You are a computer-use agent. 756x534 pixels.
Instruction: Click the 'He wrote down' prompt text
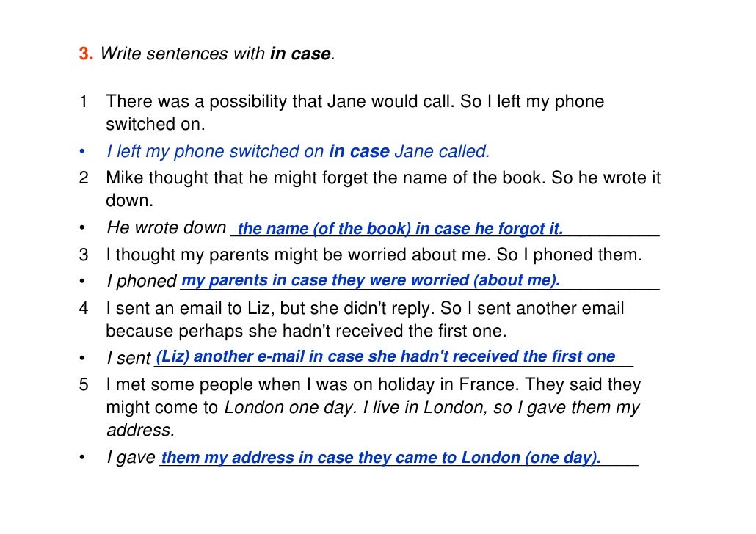pyautogui.click(x=167, y=227)
